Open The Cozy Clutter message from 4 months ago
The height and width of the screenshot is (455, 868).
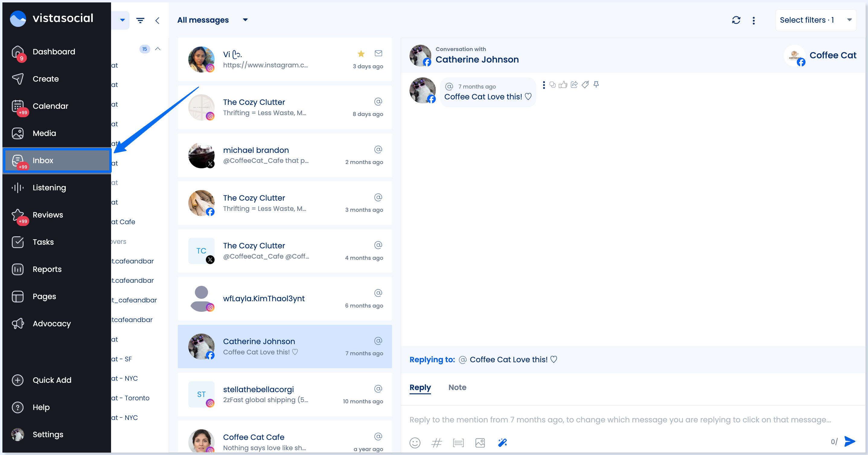pos(284,251)
